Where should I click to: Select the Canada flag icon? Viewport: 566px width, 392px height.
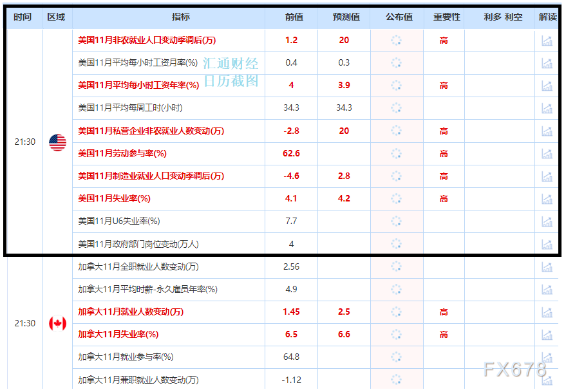coord(57,323)
